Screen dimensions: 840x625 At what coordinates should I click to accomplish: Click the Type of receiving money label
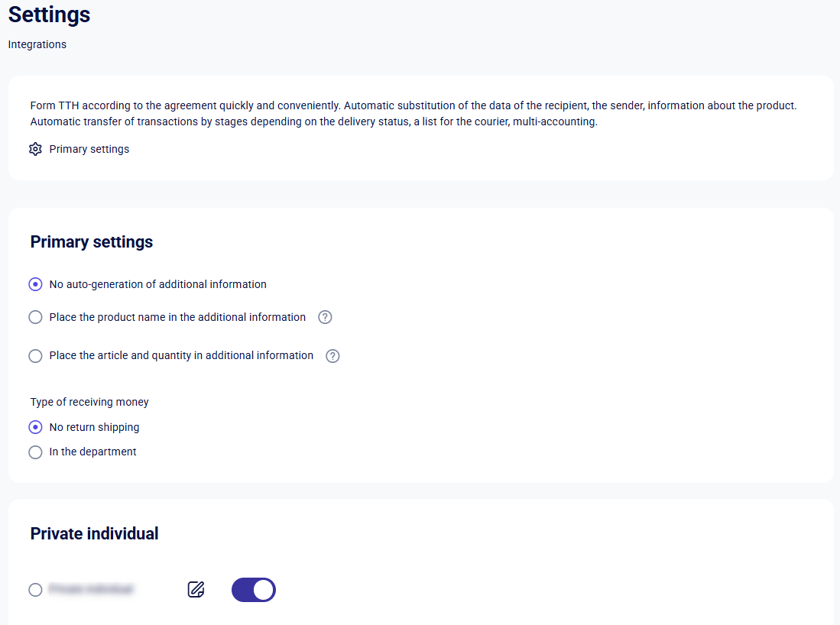click(89, 402)
